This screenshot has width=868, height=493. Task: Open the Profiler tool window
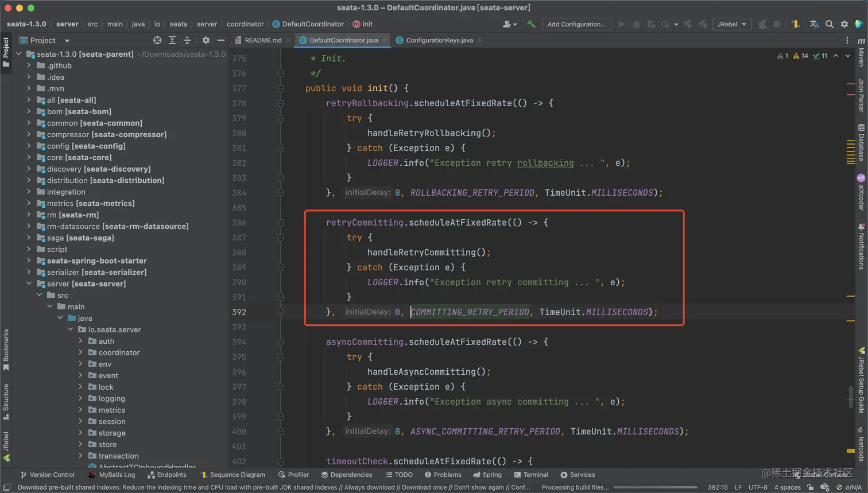[x=293, y=475]
